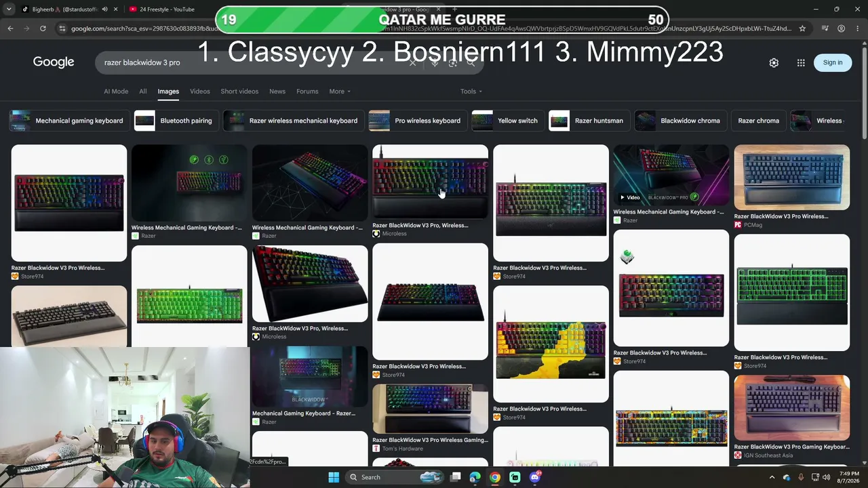View site information icon beside google.com URL
This screenshot has width=868, height=488.
[x=62, y=28]
